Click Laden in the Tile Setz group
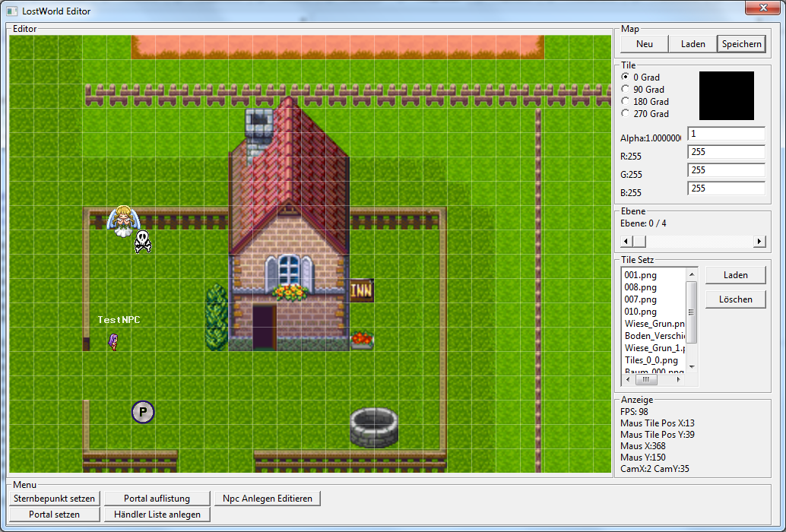The width and height of the screenshot is (786, 532). click(x=735, y=275)
